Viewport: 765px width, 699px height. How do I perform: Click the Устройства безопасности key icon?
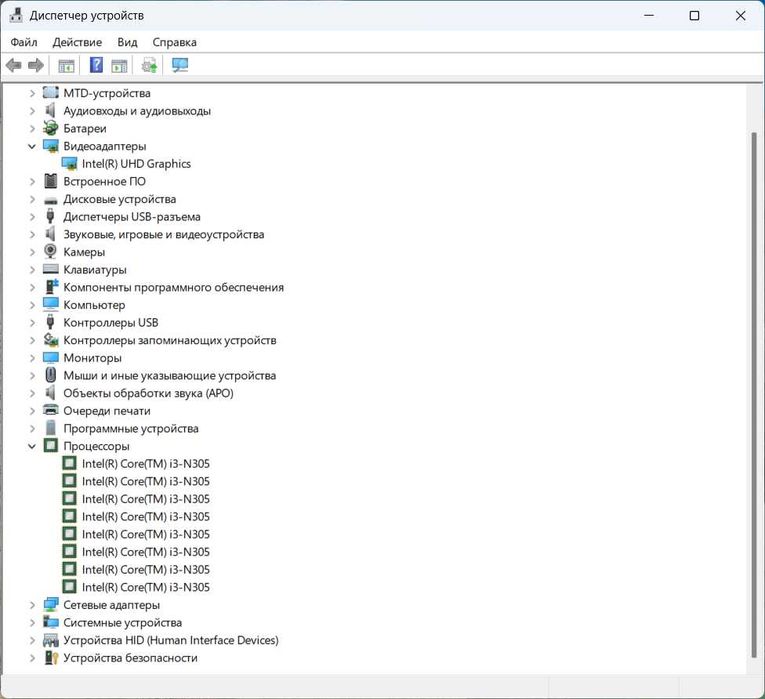(51, 658)
